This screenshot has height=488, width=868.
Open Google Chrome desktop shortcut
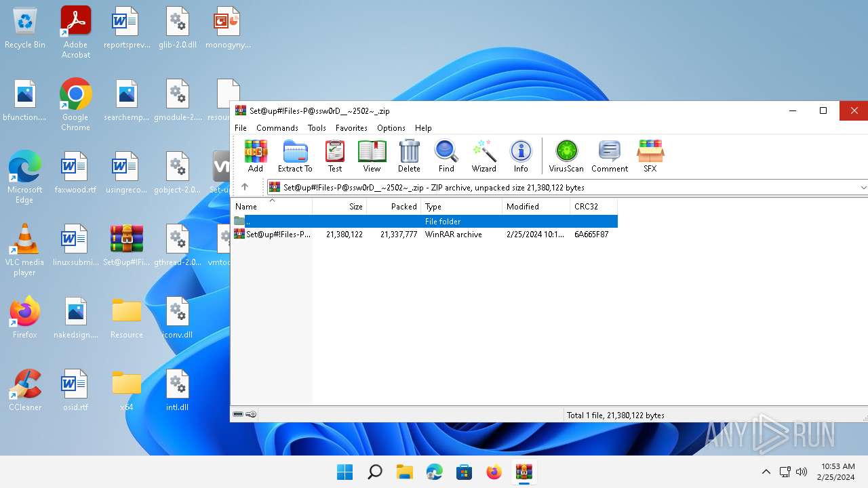(x=75, y=104)
